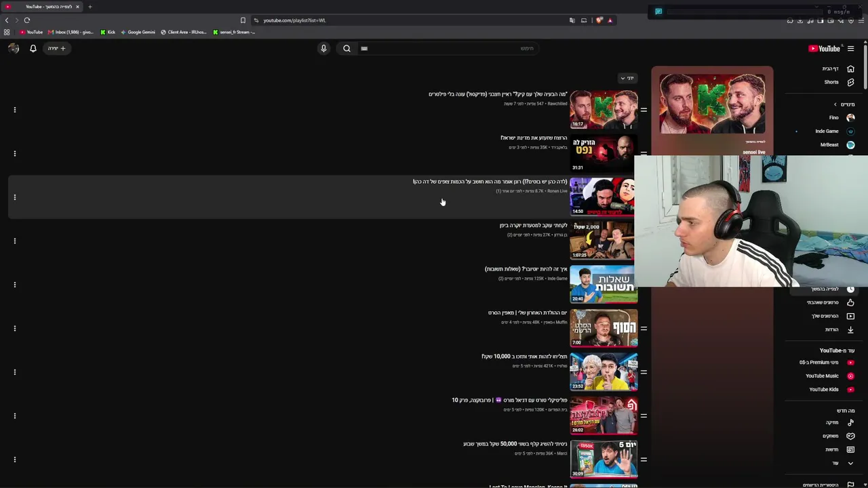Open the playlist sort dropdown above the list
Image resolution: width=868 pixels, height=488 pixels.
(627, 78)
